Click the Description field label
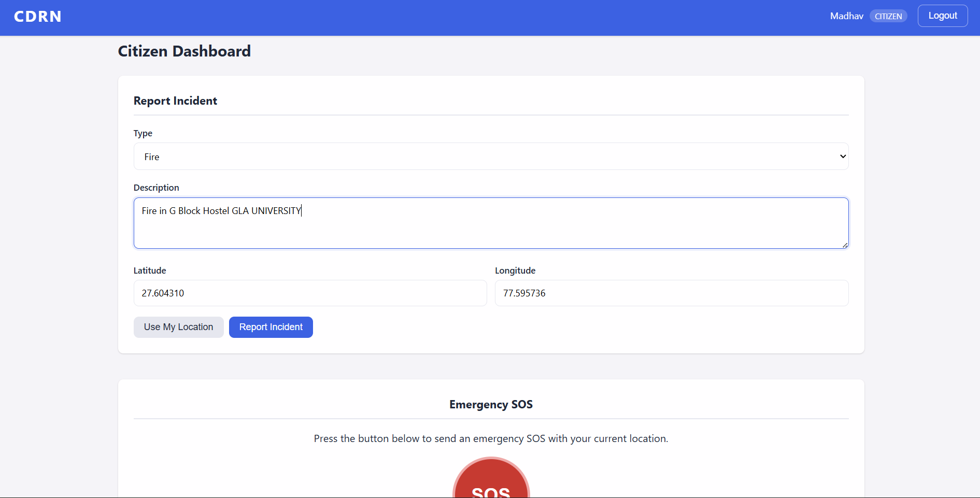 [157, 188]
